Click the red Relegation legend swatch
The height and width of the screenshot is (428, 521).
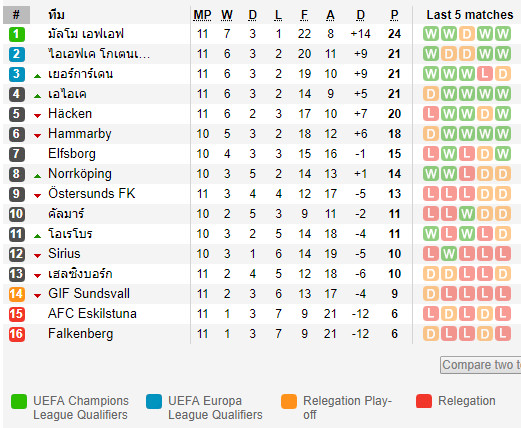[x=424, y=401]
